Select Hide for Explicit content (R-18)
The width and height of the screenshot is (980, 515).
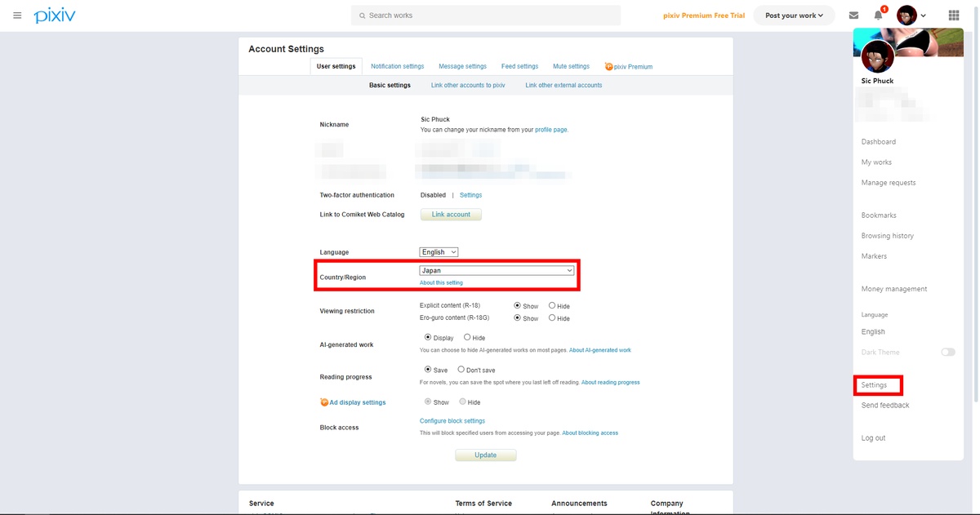point(552,306)
